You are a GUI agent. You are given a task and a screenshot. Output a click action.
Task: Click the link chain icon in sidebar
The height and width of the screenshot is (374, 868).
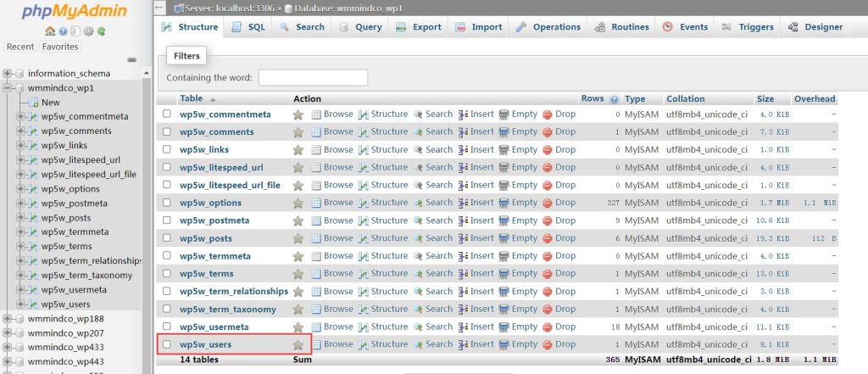[x=131, y=59]
